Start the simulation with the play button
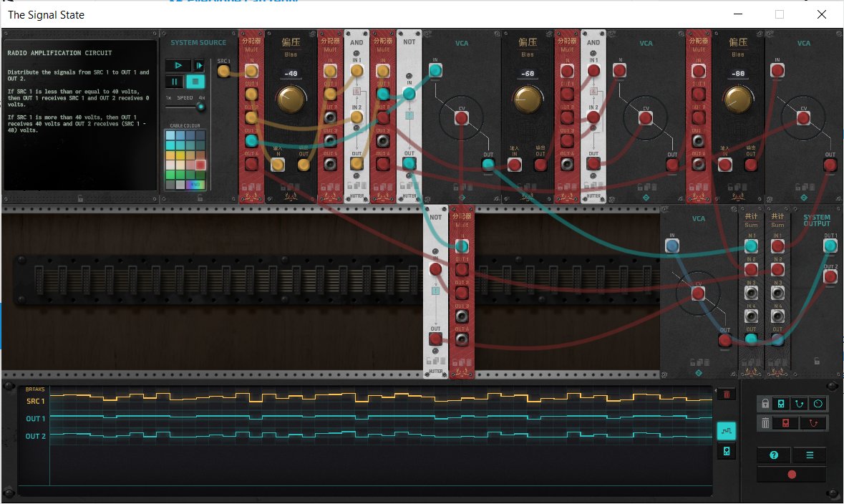844x504 pixels. [x=178, y=65]
